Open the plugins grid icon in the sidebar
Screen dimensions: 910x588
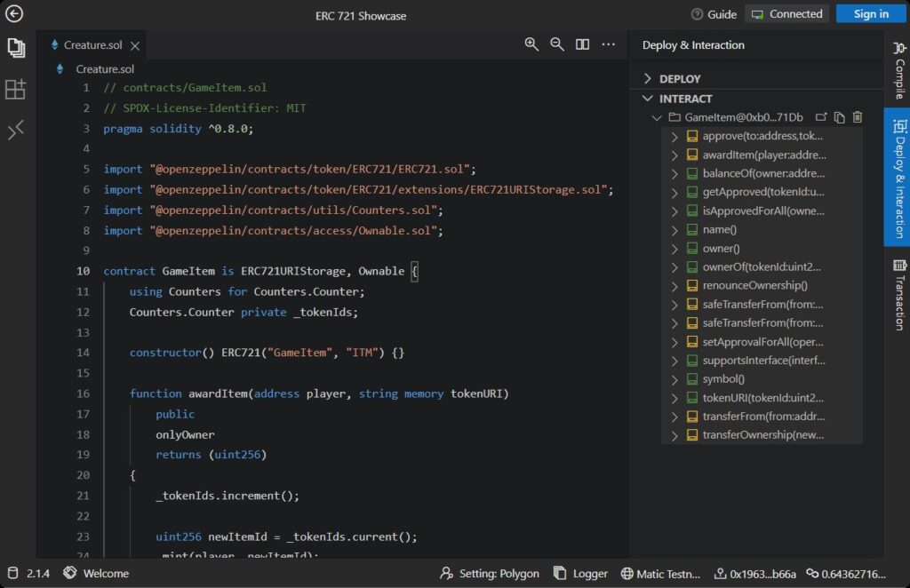click(x=16, y=89)
